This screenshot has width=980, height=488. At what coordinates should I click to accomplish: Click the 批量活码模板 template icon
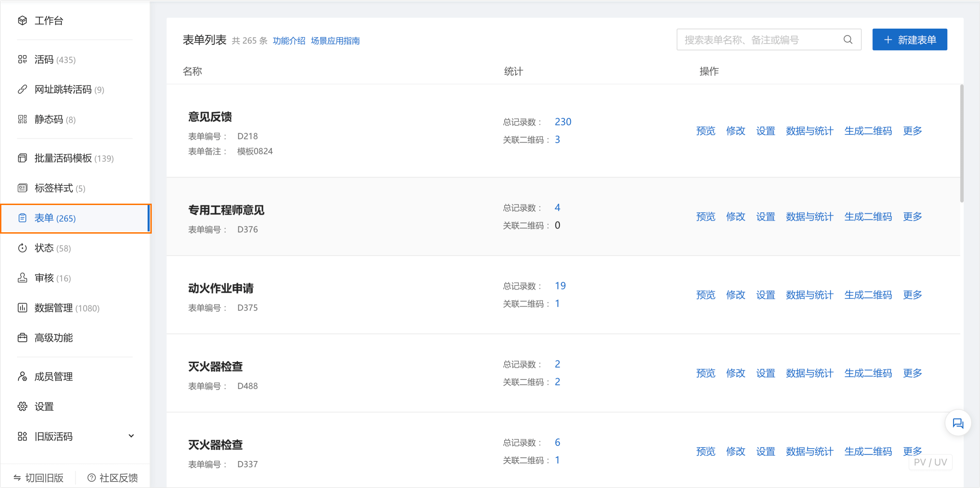pyautogui.click(x=22, y=158)
